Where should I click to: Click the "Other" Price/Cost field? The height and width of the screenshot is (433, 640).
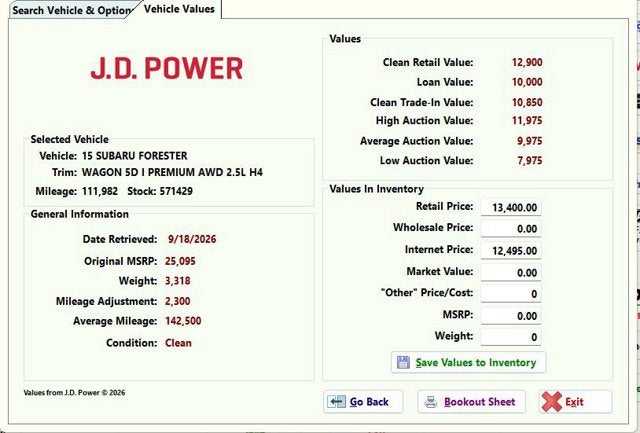(x=511, y=294)
